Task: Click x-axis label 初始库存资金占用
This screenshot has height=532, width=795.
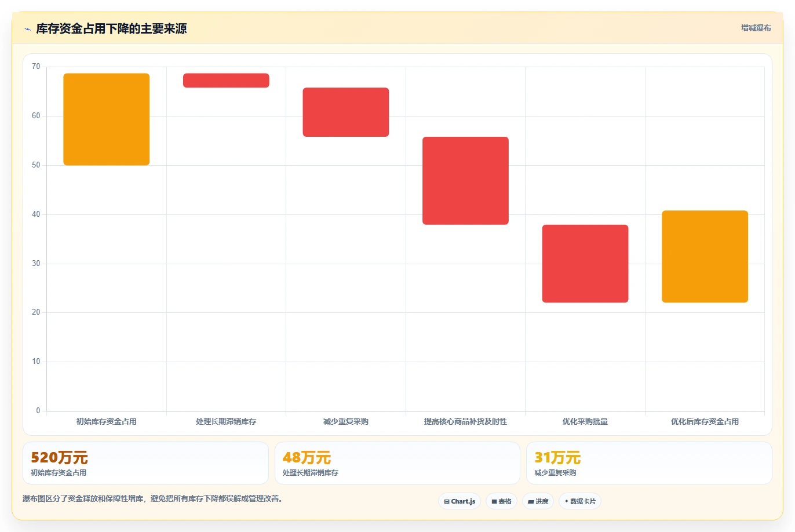Action: point(107,422)
